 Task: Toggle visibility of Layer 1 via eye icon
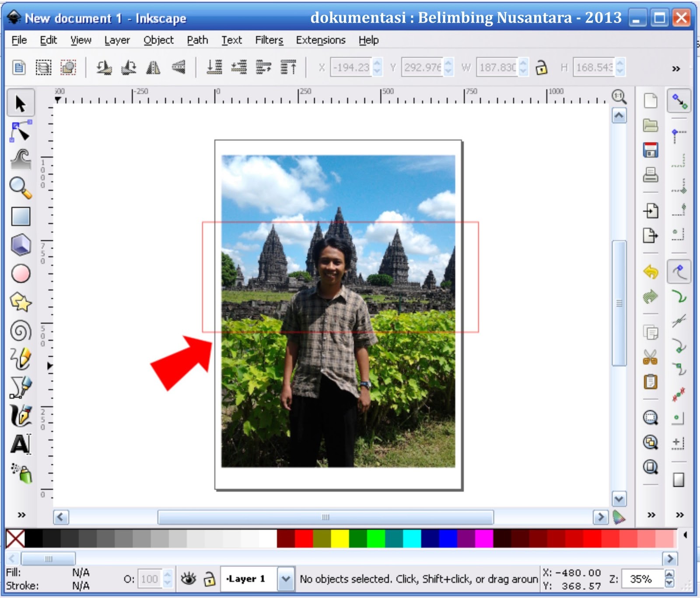tap(188, 578)
